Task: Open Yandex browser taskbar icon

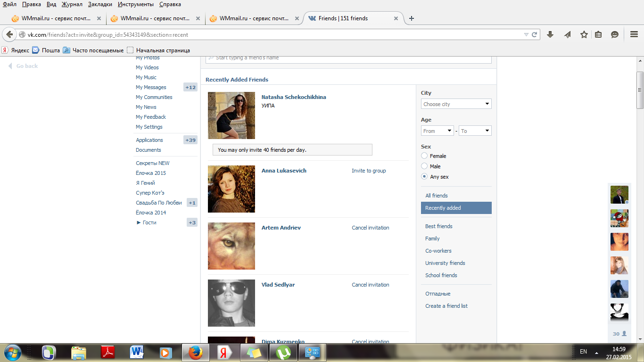Action: (224, 353)
